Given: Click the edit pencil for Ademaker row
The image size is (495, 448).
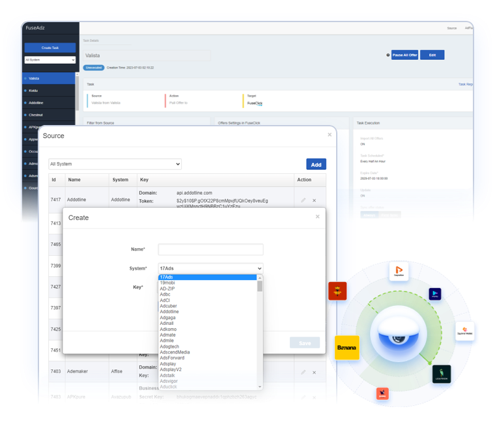Looking at the screenshot, I should coord(303,372).
